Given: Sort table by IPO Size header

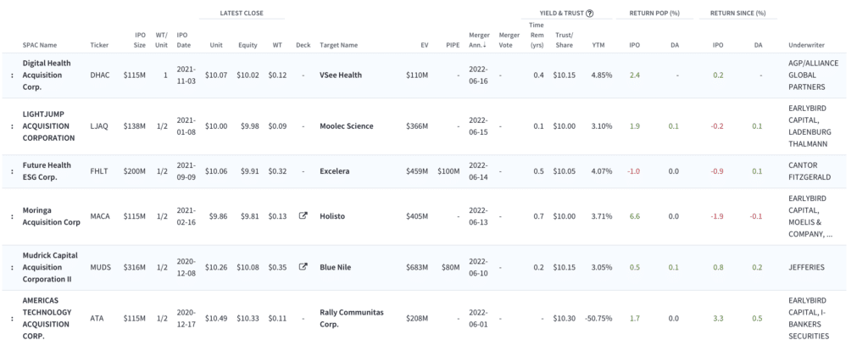Looking at the screenshot, I should point(140,40).
